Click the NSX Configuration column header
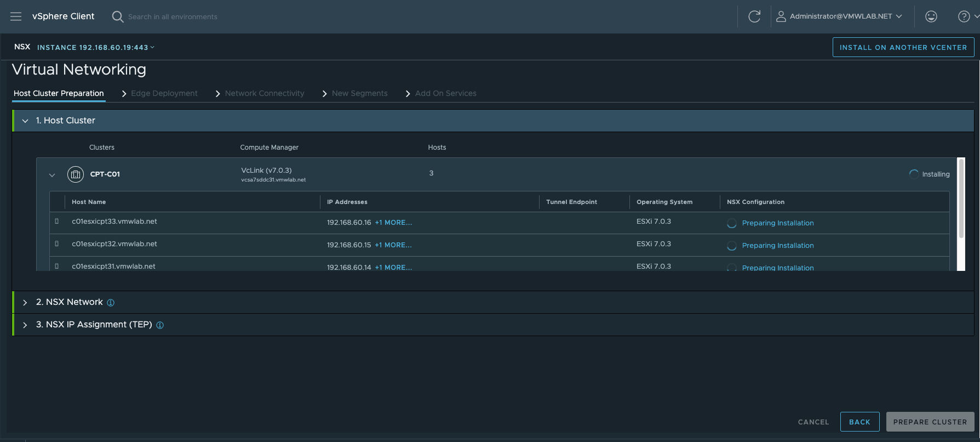The height and width of the screenshot is (442, 980). tap(755, 202)
